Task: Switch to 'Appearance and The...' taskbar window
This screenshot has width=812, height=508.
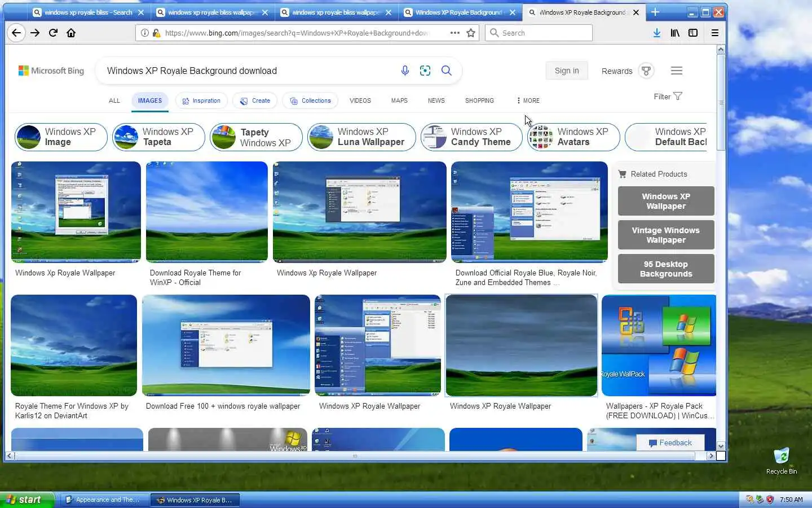Action: point(104,500)
